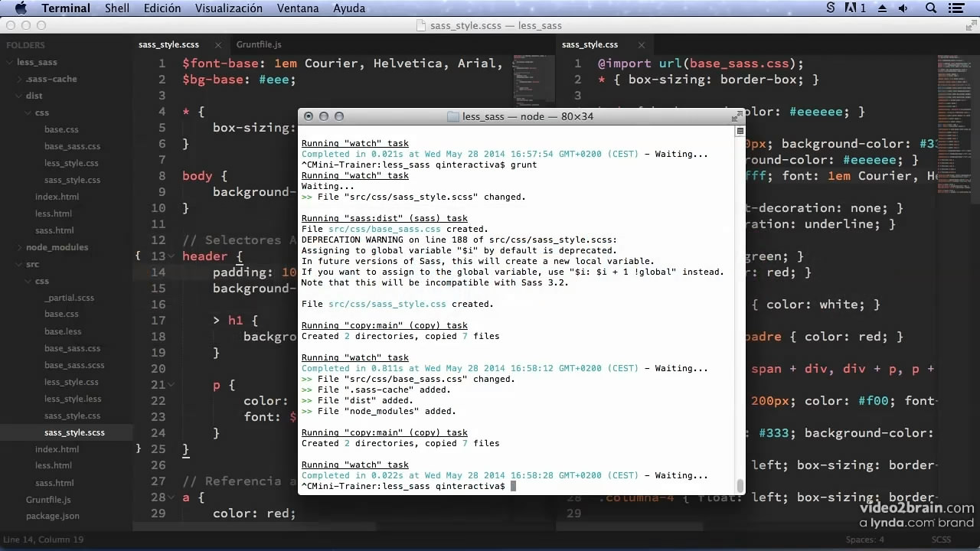Click the FOLDERS sidebar heading
Image resolution: width=980 pixels, height=551 pixels.
[25, 45]
